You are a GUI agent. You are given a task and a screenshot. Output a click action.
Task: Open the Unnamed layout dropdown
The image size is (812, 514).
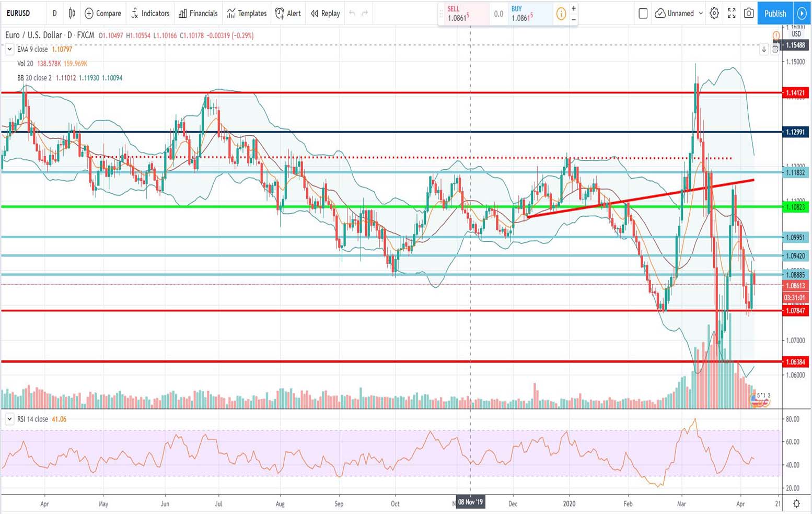679,13
